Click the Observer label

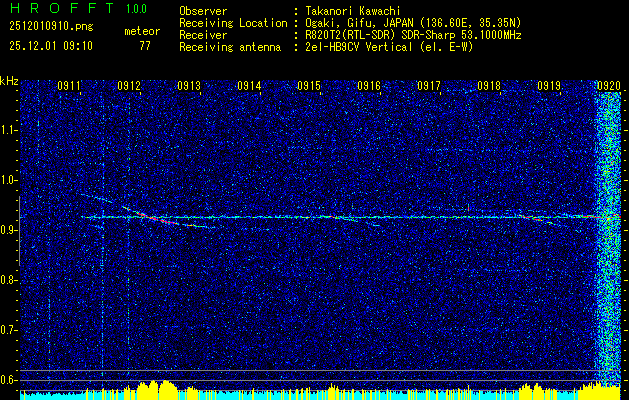coord(203,11)
